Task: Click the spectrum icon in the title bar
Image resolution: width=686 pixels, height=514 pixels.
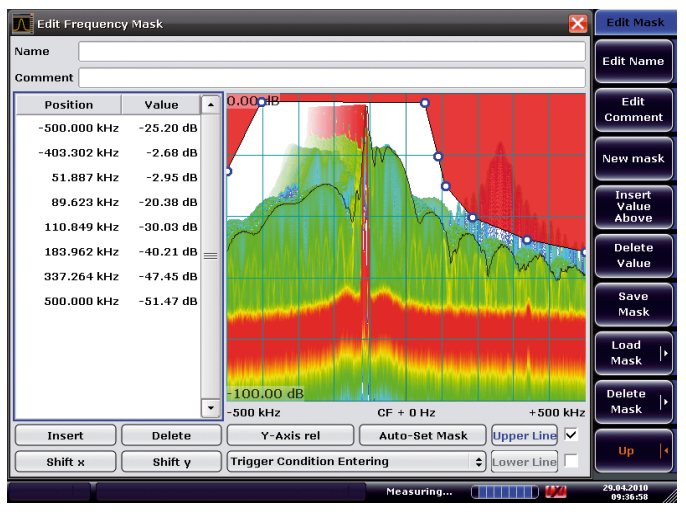Action: point(22,24)
